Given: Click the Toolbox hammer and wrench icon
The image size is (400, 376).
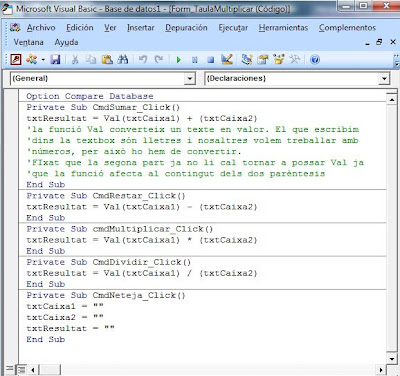Looking at the screenshot, I should (295, 60).
